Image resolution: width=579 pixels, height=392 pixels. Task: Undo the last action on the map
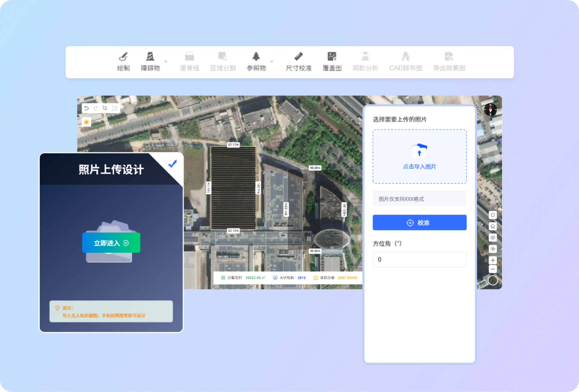(86, 108)
